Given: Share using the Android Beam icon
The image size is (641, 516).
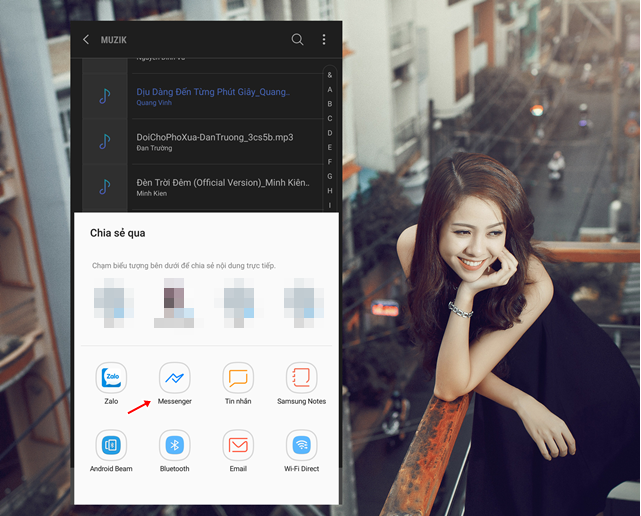Looking at the screenshot, I should [x=111, y=445].
